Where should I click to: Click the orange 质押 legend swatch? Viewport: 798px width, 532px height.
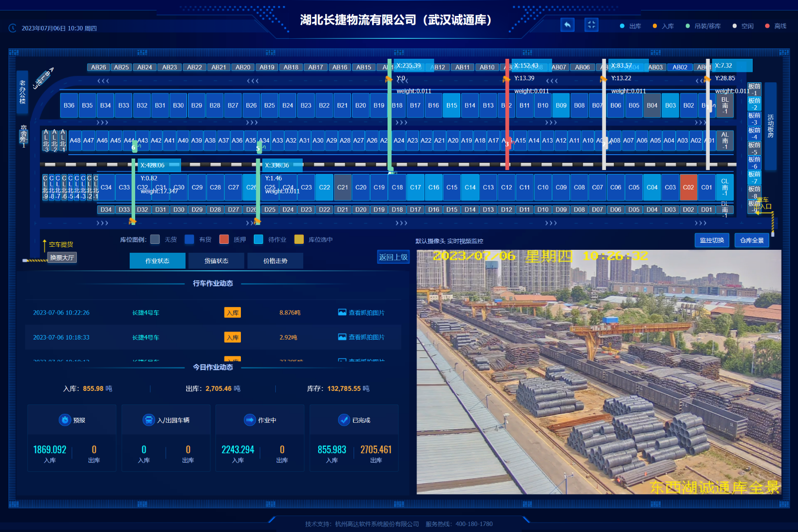224,239
